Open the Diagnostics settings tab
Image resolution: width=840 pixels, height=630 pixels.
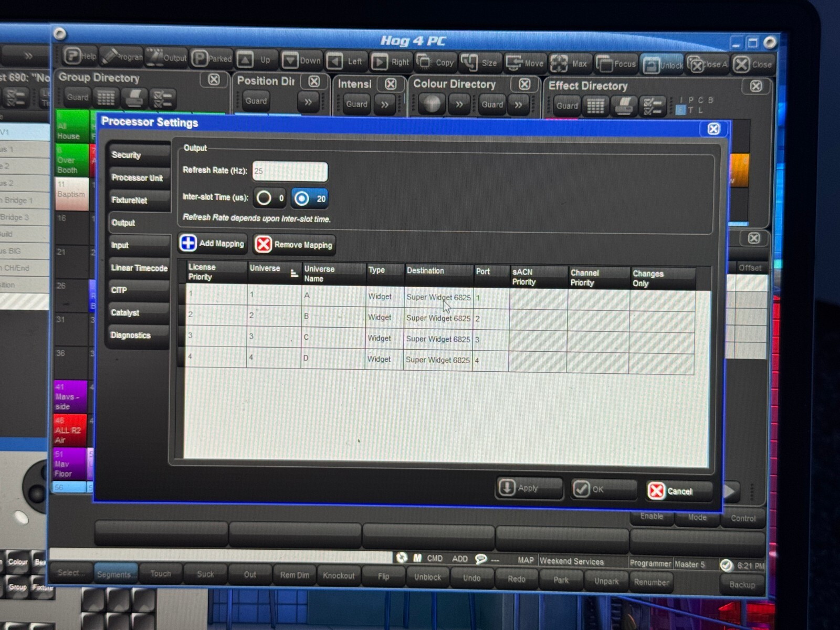tap(139, 335)
